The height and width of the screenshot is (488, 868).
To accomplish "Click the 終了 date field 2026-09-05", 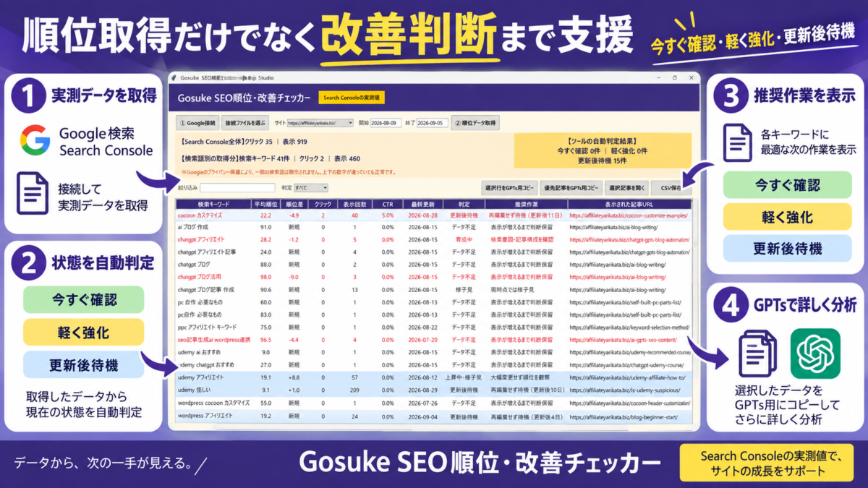I will [x=433, y=123].
